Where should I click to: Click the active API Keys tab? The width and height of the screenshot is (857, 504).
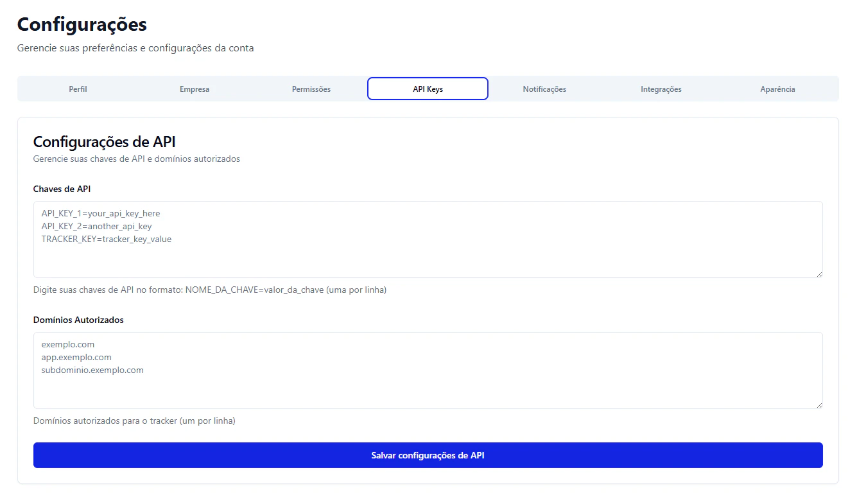pos(428,89)
